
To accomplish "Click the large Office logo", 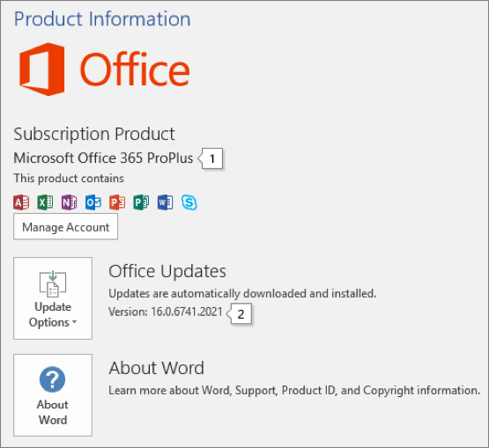I will pos(105,70).
